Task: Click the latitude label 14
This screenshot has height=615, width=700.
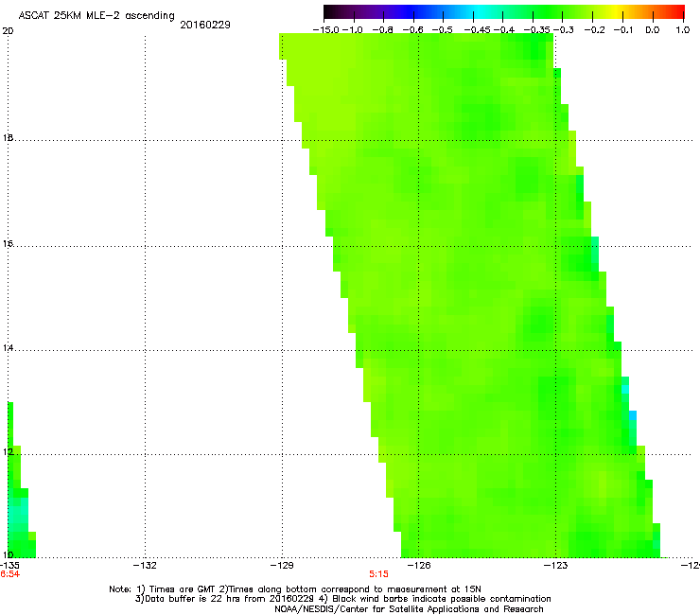Action: coord(8,348)
